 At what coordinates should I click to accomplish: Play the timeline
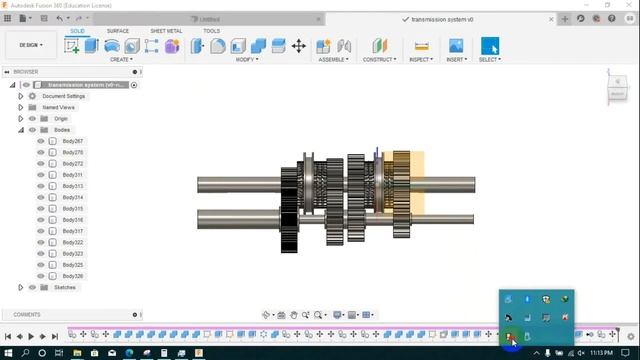[31, 336]
